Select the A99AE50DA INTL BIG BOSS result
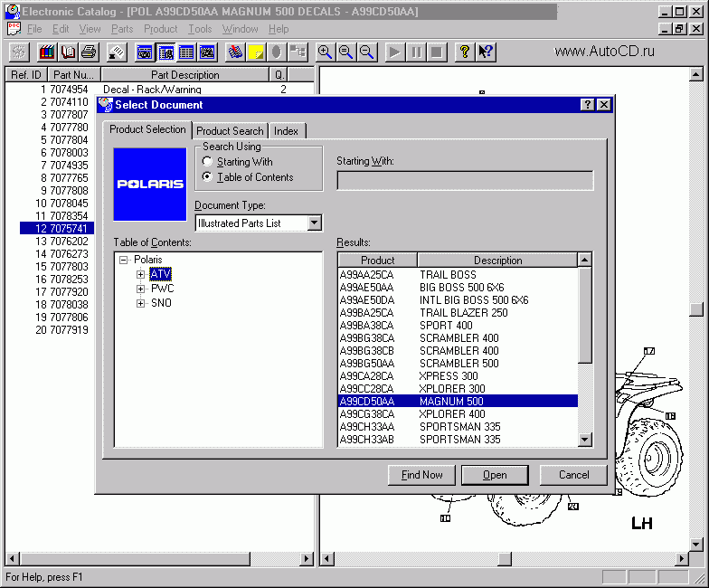 click(x=458, y=300)
